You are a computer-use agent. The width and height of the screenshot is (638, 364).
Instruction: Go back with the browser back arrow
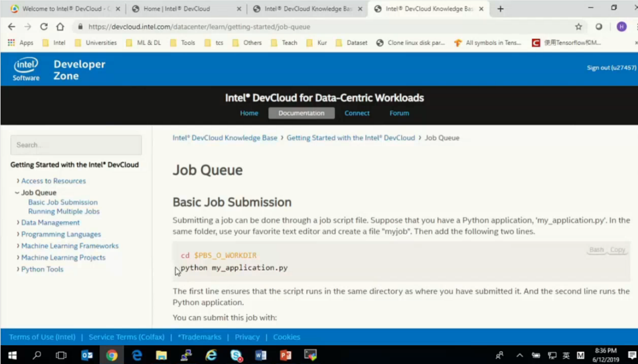(12, 27)
